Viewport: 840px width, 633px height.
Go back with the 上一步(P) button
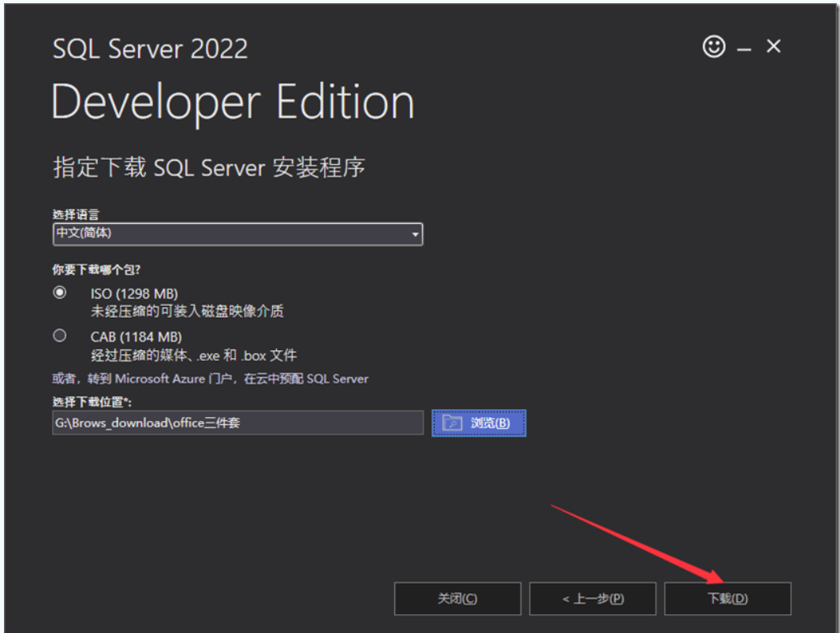coord(592,598)
